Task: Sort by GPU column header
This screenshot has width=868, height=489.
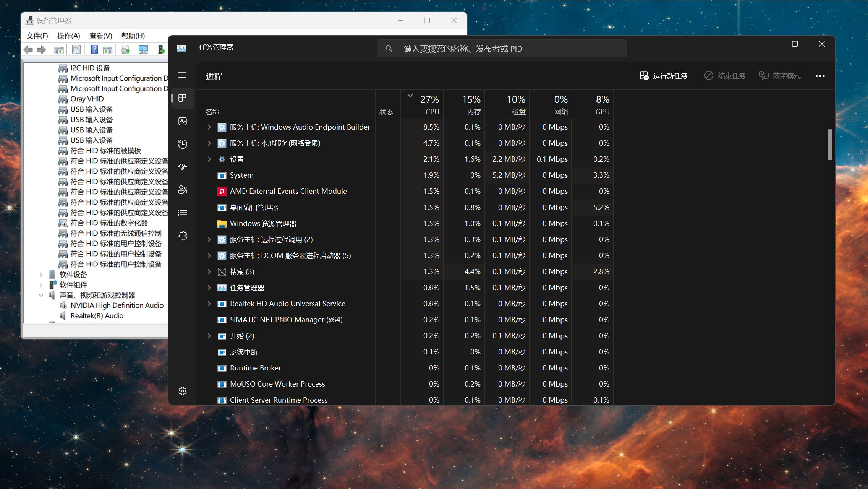Action: 593,104
